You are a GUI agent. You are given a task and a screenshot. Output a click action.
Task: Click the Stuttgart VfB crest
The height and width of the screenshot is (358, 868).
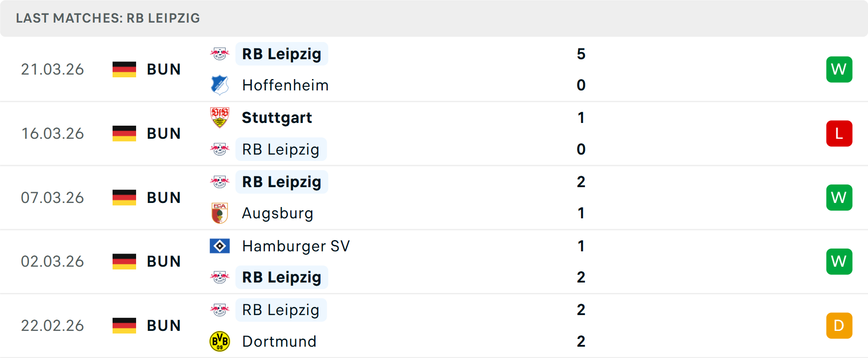(220, 117)
